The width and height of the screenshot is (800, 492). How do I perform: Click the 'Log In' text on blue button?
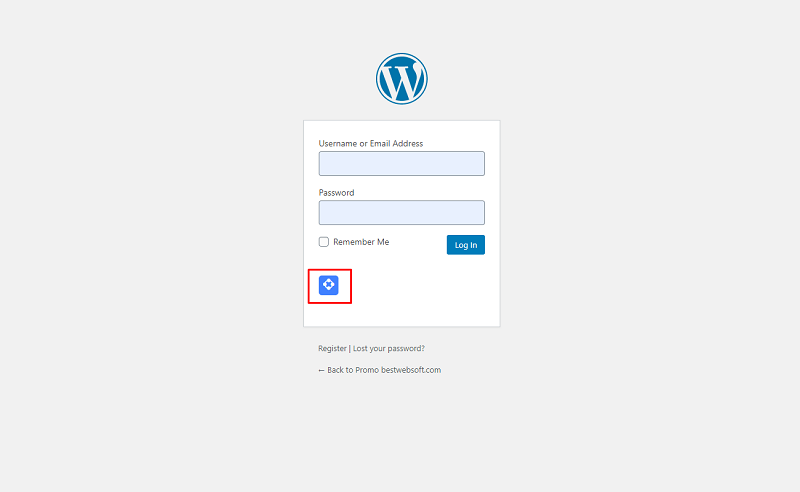click(466, 245)
